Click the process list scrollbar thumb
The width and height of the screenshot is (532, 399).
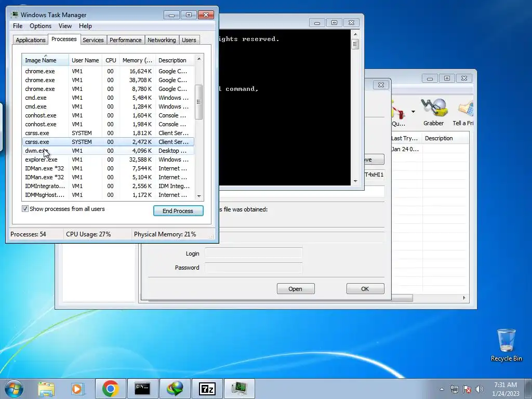[199, 102]
